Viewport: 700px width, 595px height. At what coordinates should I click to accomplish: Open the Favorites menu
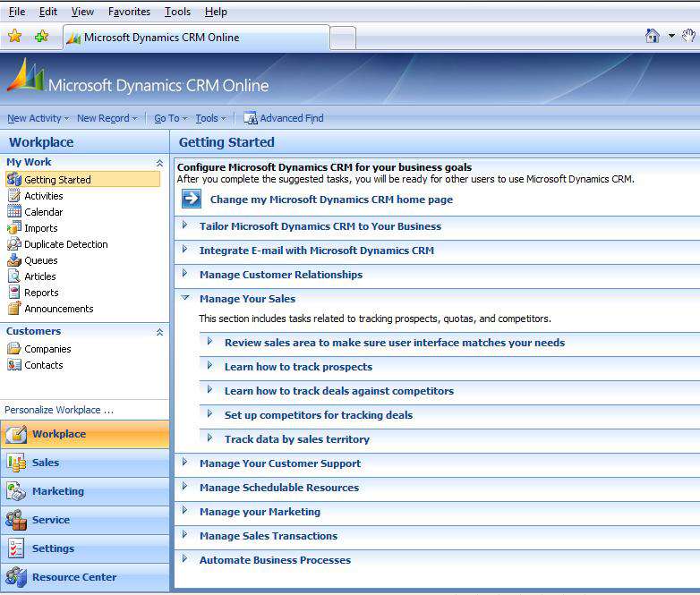pyautogui.click(x=129, y=12)
